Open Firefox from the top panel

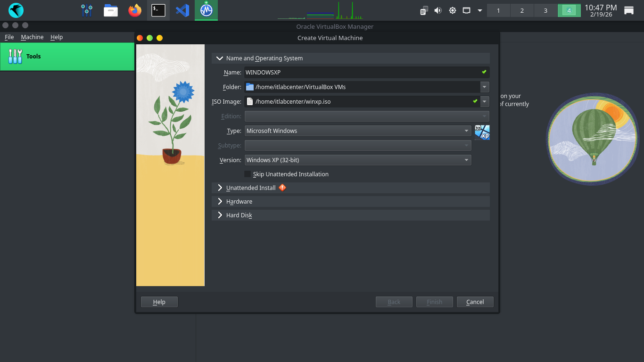[135, 10]
